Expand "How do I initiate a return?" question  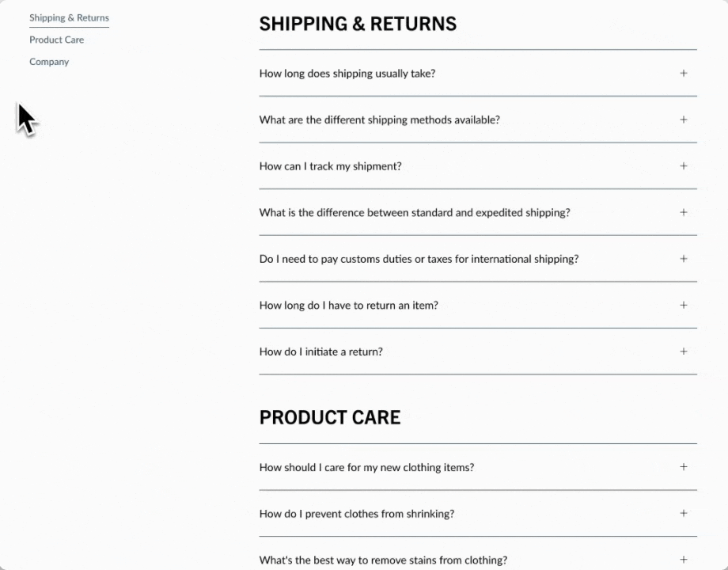320,351
